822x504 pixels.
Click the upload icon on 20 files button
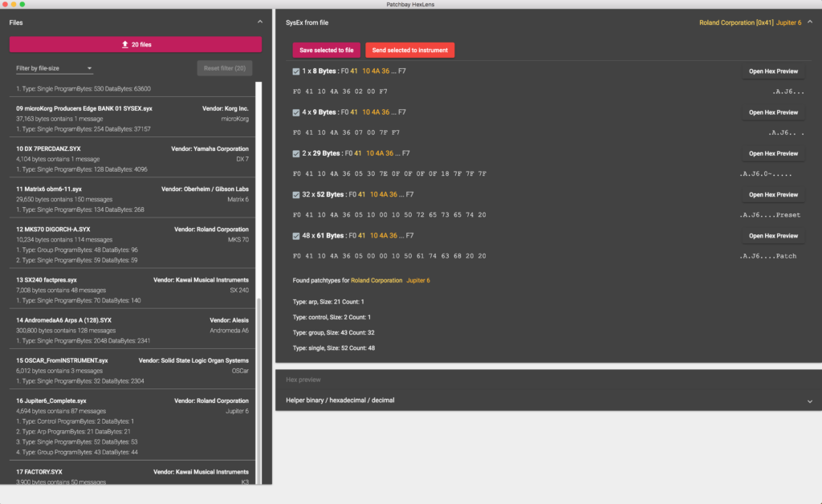pos(124,44)
